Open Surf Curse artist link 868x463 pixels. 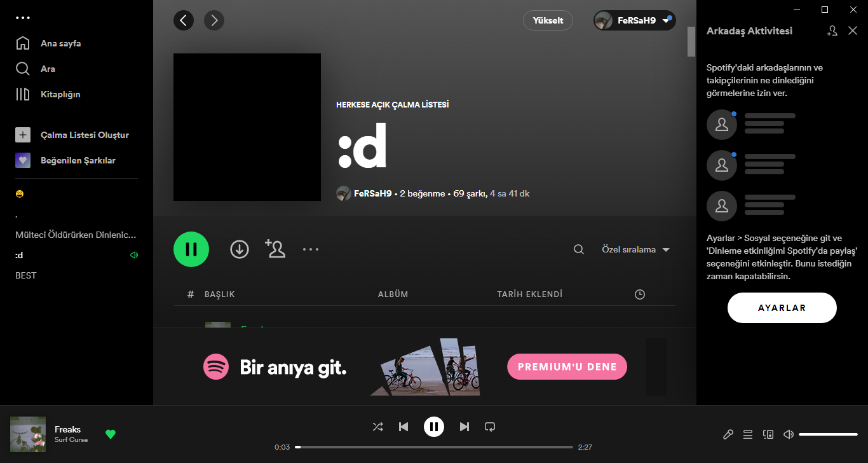click(x=71, y=439)
